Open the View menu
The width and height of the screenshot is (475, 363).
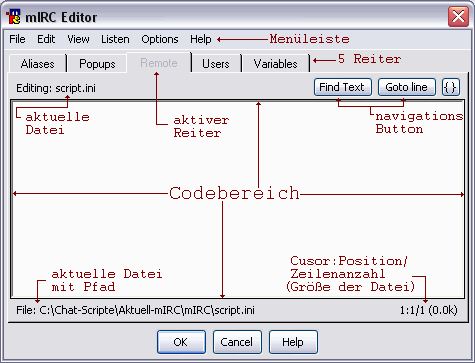(78, 39)
